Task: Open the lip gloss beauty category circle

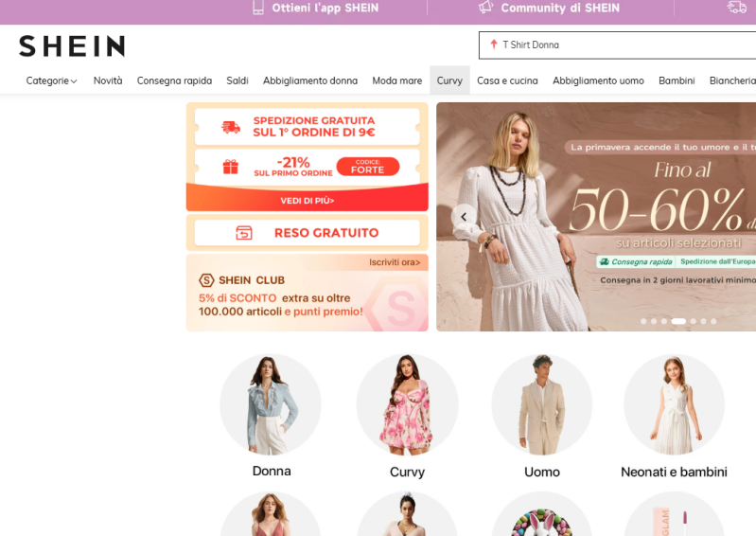Action: pyautogui.click(x=674, y=514)
